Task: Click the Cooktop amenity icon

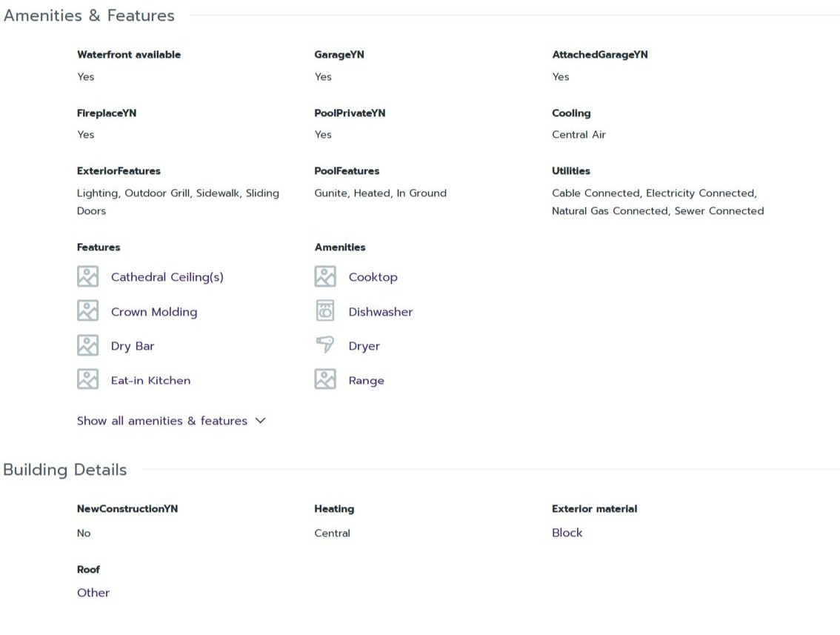Action: coord(325,276)
